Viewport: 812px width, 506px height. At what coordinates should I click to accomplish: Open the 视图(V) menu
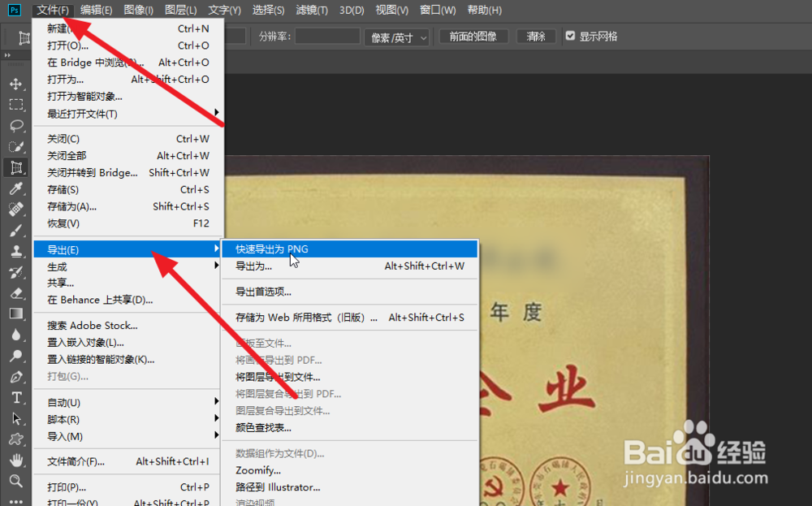(391, 10)
